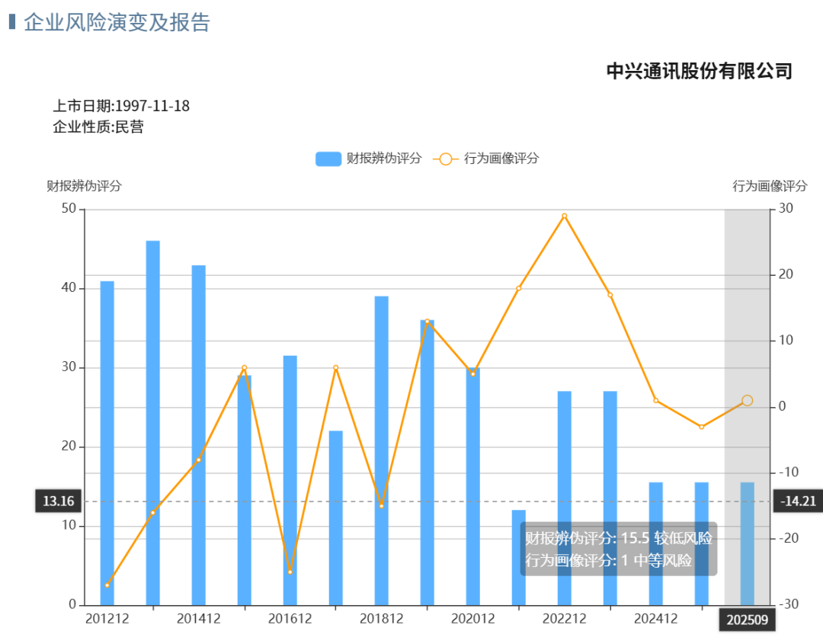Click the tallest blue bar in chart
The height and width of the screenshot is (644, 823).
(x=152, y=423)
